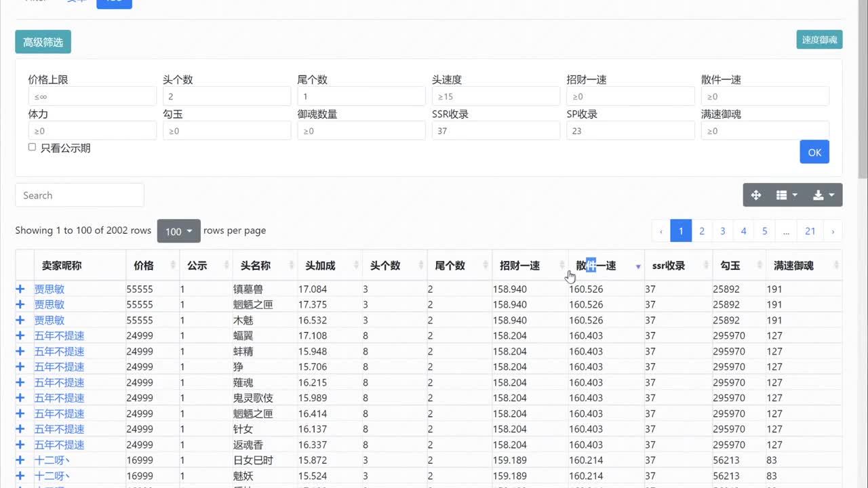Focus the 价格上限 input field
Viewport: 868px width, 488px height.
coord(92,96)
